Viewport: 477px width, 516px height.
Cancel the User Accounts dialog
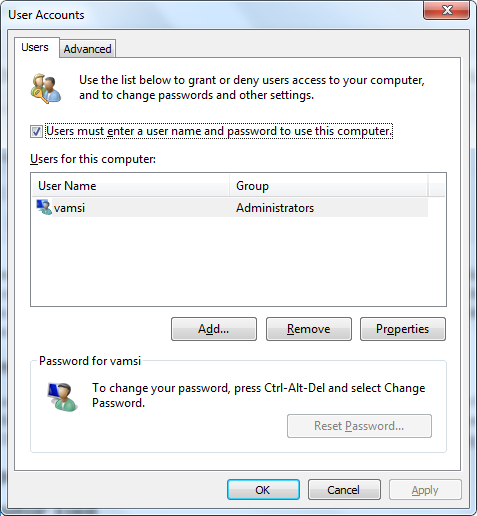[344, 490]
